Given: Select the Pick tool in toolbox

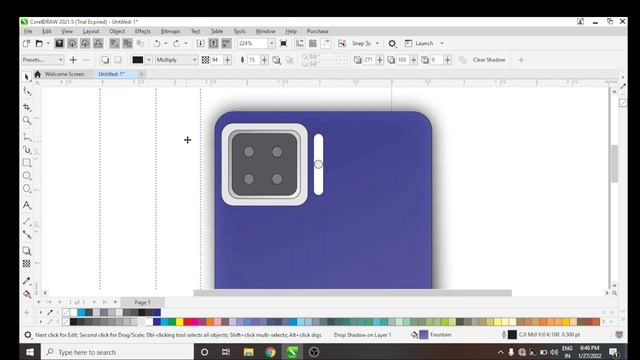Looking at the screenshot, I should (x=27, y=77).
